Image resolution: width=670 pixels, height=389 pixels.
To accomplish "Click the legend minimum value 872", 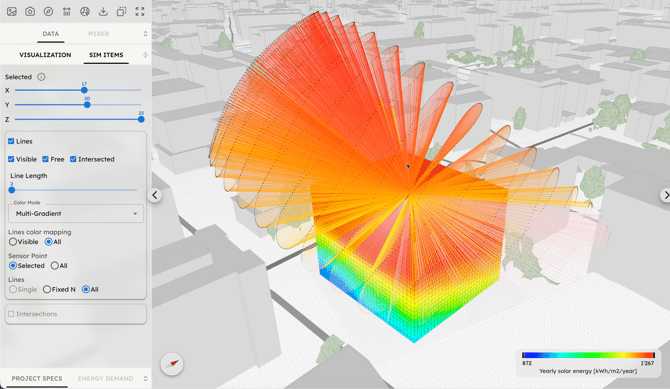I will pos(527,363).
